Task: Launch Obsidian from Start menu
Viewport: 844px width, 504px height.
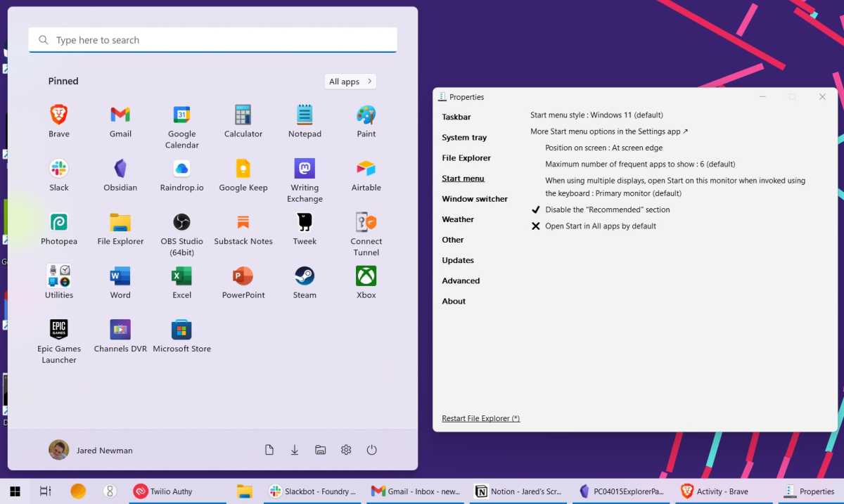Action: point(120,175)
